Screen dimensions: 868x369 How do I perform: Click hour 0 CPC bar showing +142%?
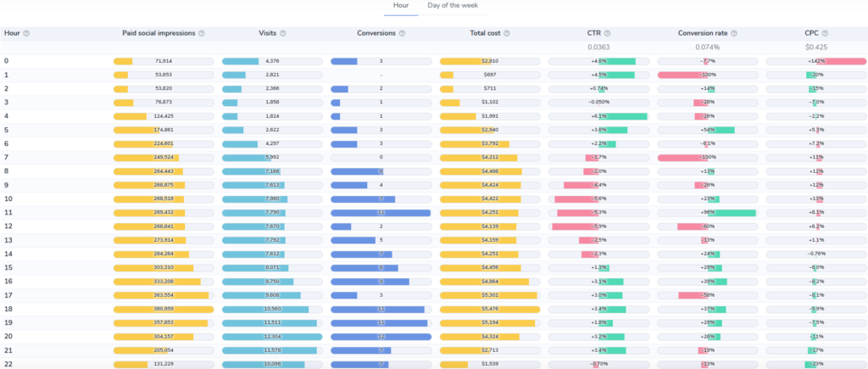point(816,61)
